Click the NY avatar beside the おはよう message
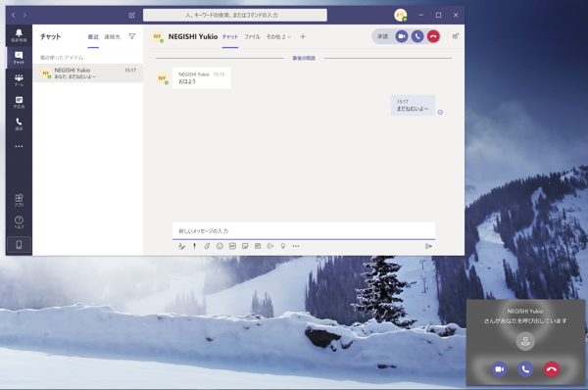Screen dimensions: 588x390 pyautogui.click(x=162, y=78)
